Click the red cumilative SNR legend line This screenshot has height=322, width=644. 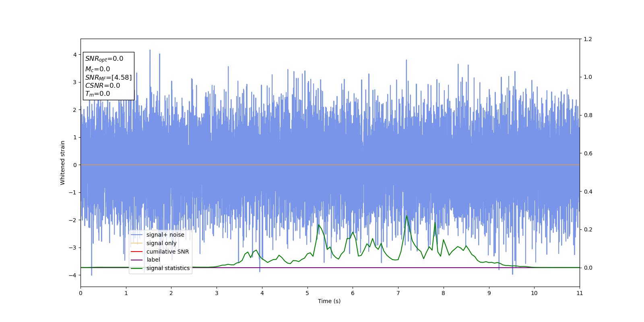click(x=137, y=252)
